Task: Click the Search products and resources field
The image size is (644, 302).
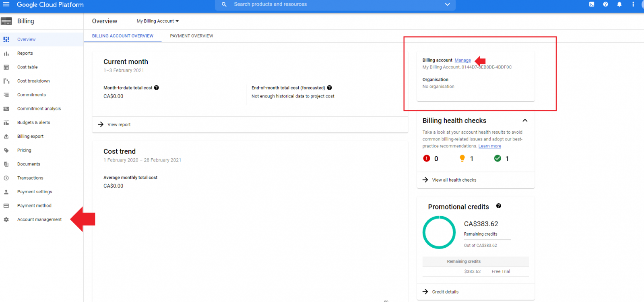Action: tap(322, 4)
